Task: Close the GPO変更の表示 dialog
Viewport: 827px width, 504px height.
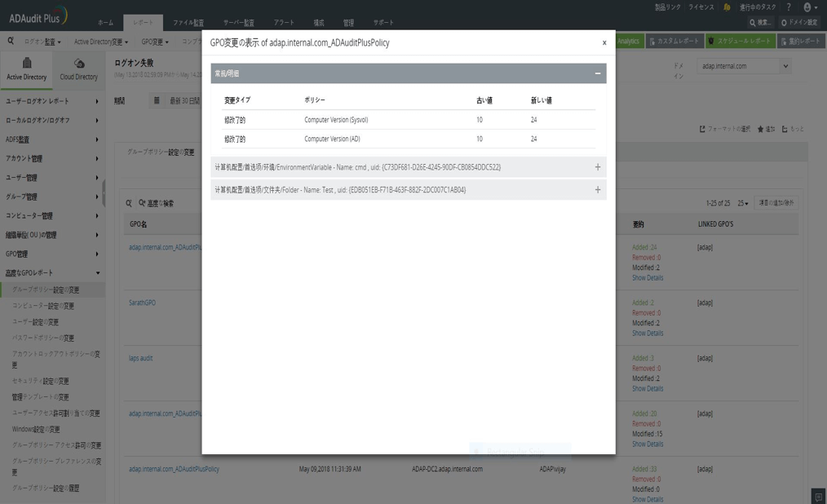Action: click(604, 42)
